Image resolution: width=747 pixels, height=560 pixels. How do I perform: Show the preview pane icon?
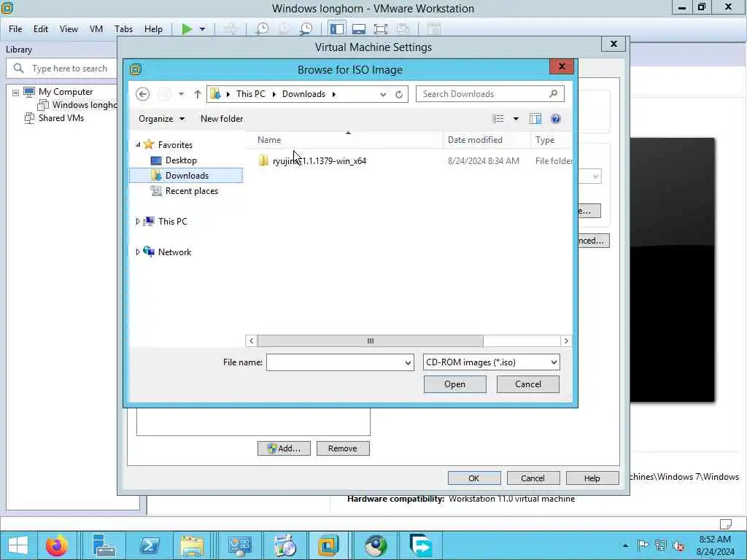[x=535, y=119]
